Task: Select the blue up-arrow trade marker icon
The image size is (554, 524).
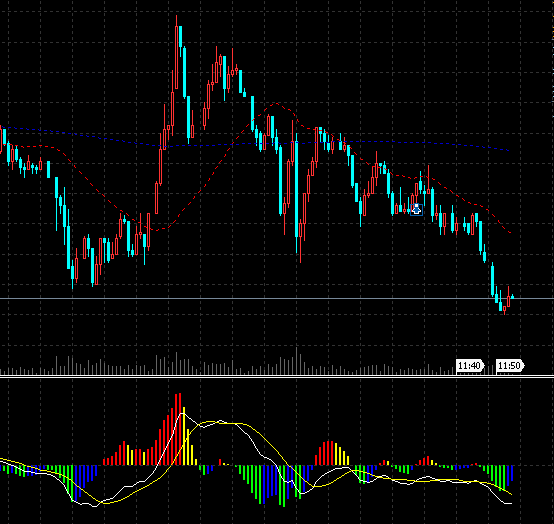Action: (417, 209)
